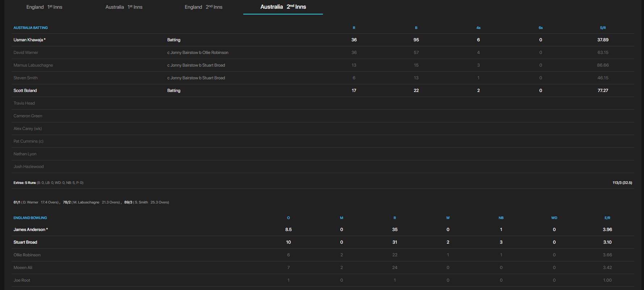
Task: Click bowling M maidens column header
Action: (341, 218)
